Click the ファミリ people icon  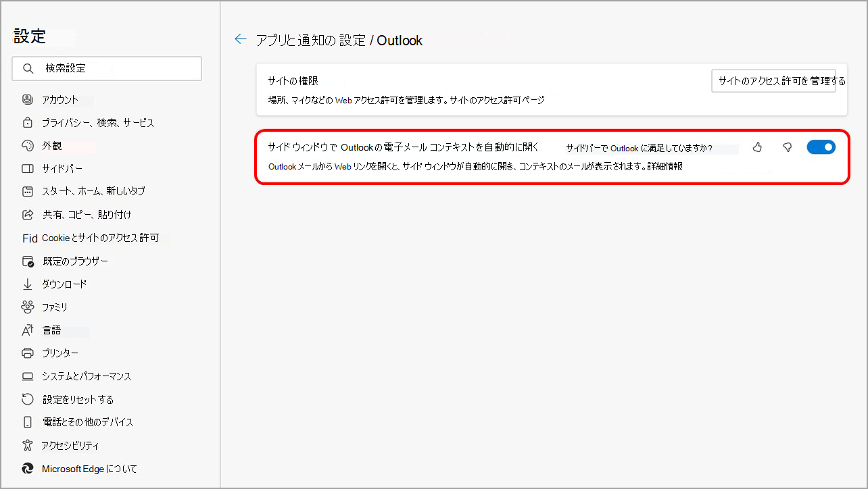click(28, 307)
